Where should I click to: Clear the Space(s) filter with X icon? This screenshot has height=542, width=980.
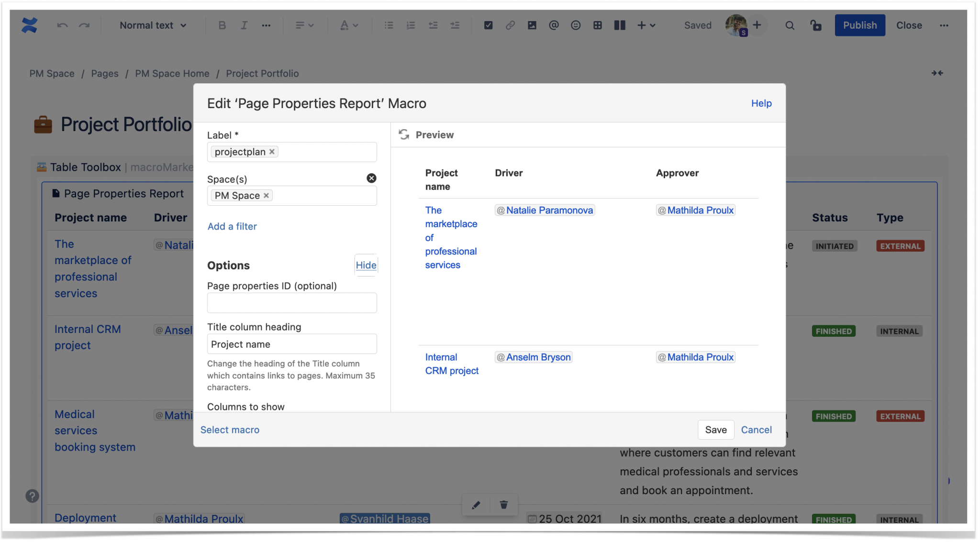point(371,178)
